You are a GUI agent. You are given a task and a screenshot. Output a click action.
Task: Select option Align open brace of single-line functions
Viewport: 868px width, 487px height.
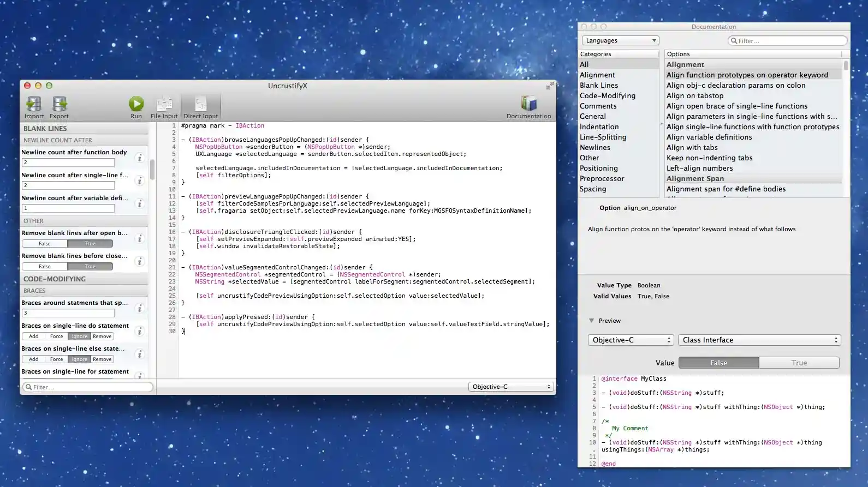753,106
